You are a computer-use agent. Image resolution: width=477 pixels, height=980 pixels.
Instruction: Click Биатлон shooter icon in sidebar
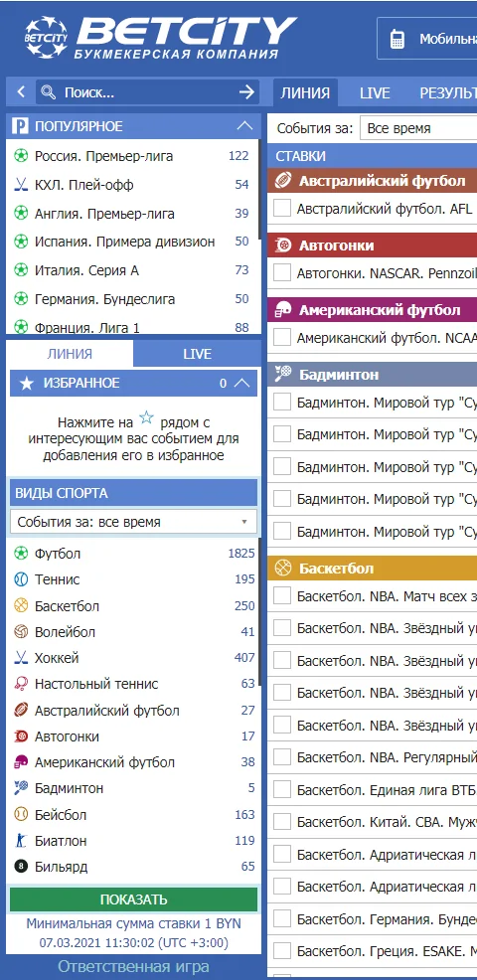pyautogui.click(x=21, y=841)
